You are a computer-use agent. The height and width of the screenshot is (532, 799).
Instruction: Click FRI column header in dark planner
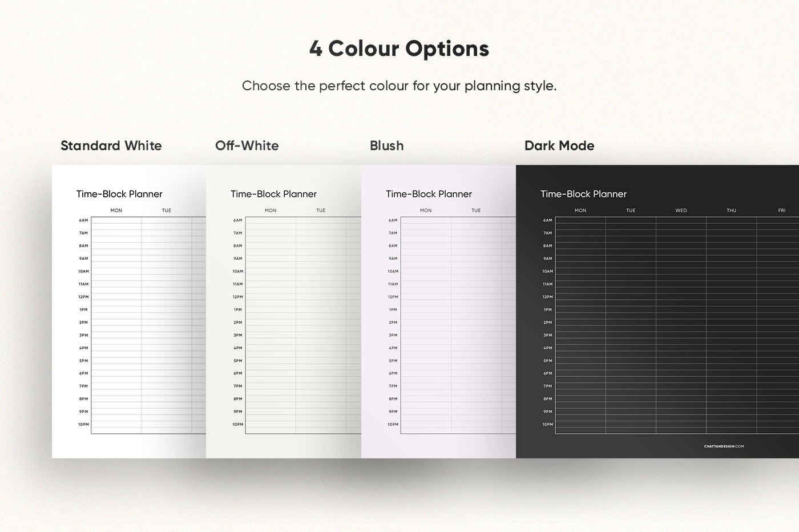click(781, 211)
